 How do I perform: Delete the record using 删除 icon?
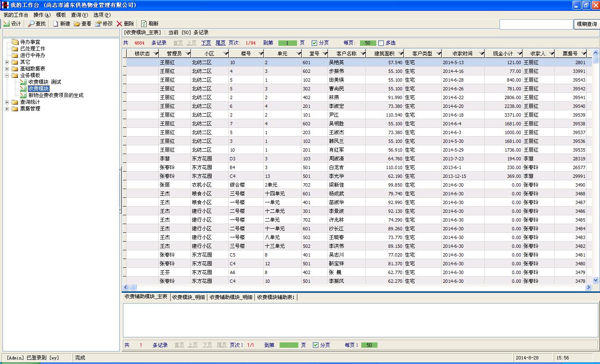click(120, 24)
